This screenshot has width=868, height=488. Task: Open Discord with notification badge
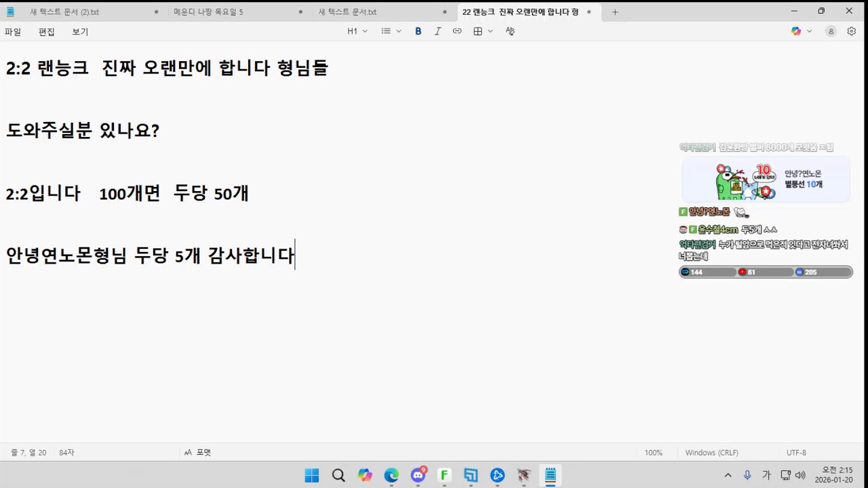tap(418, 475)
